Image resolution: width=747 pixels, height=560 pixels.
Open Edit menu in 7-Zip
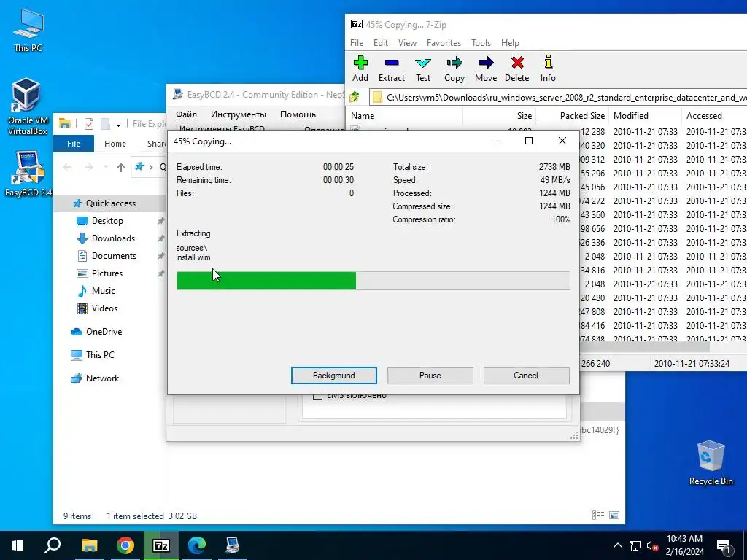click(x=380, y=43)
